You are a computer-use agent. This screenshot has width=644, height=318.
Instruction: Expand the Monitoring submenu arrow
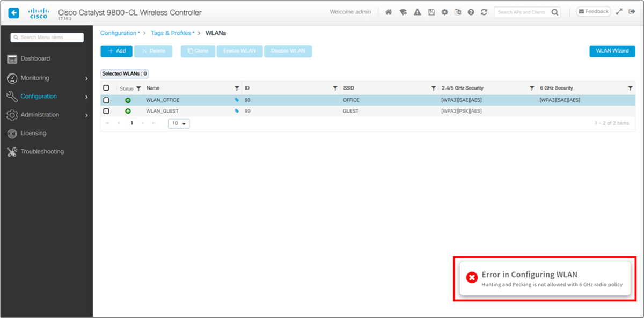pos(86,79)
